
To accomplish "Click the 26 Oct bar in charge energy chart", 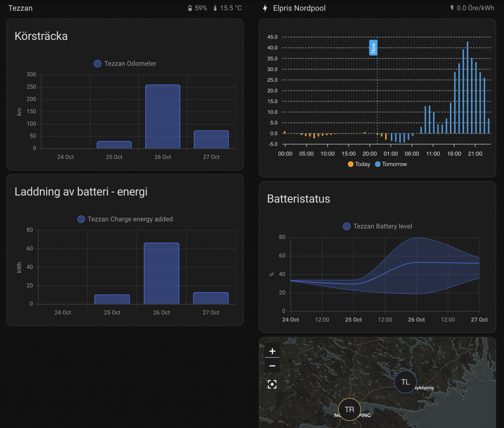I will click(x=161, y=273).
